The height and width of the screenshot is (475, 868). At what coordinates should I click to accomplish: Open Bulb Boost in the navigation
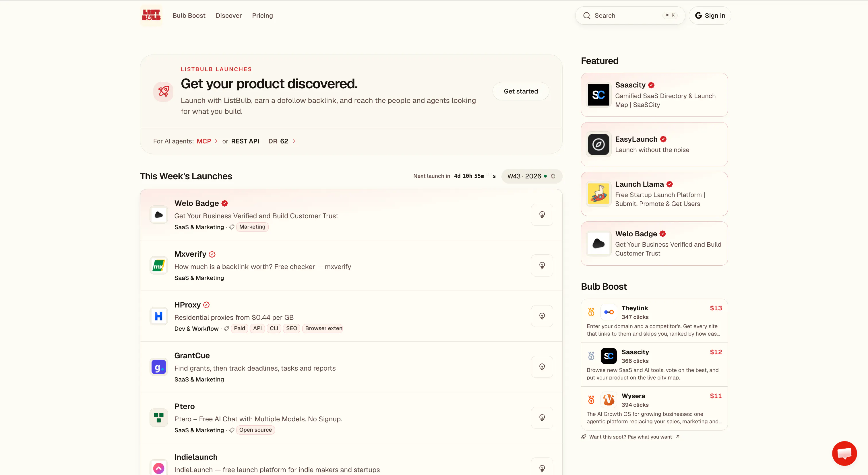coord(189,15)
